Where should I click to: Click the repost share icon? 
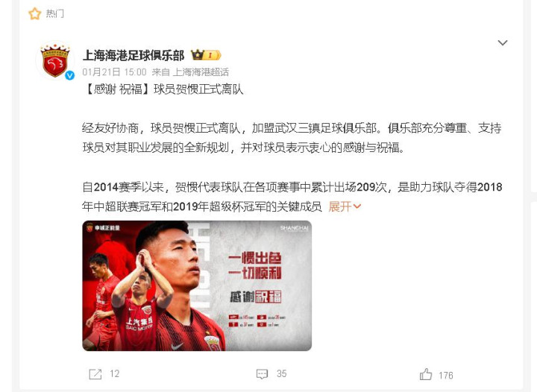pyautogui.click(x=95, y=374)
